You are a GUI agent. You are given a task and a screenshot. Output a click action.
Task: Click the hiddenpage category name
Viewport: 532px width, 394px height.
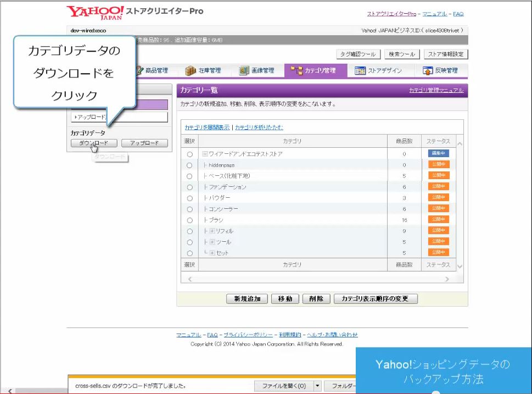pyautogui.click(x=222, y=165)
